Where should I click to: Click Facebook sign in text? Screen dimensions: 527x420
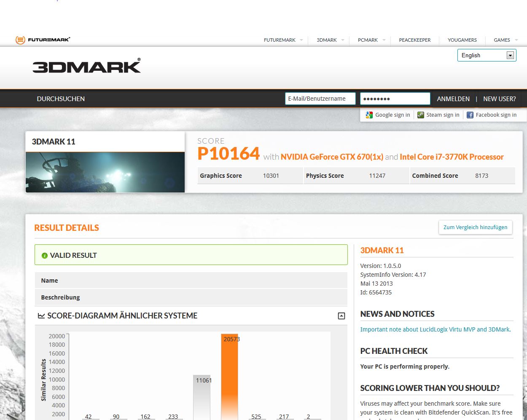pos(496,115)
